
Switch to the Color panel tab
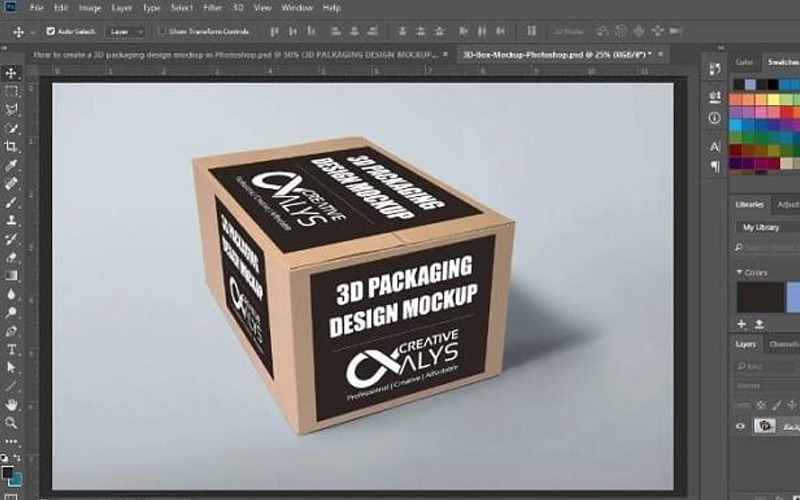[744, 62]
